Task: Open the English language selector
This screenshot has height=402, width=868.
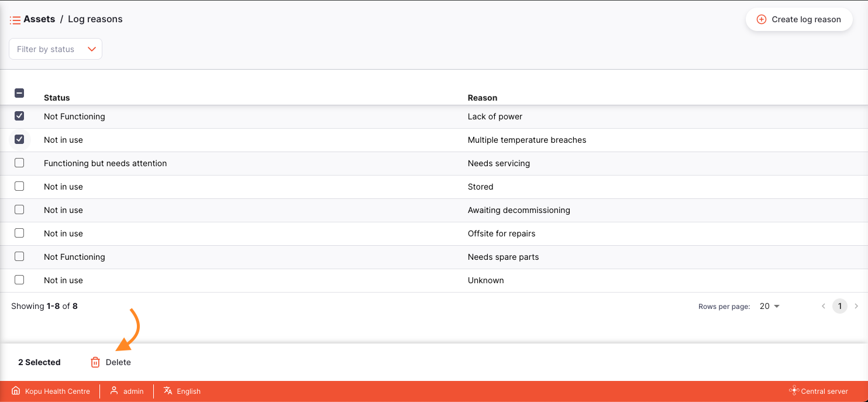Action: point(188,391)
